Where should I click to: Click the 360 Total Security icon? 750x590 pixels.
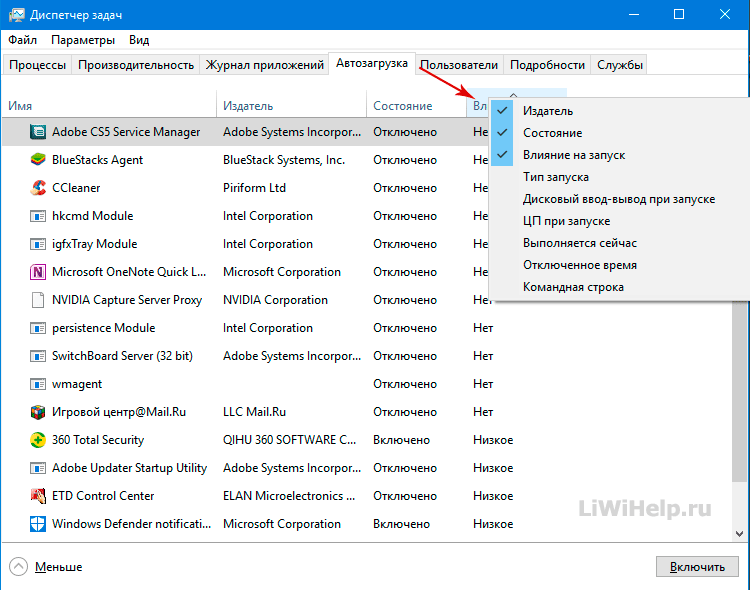click(x=38, y=440)
